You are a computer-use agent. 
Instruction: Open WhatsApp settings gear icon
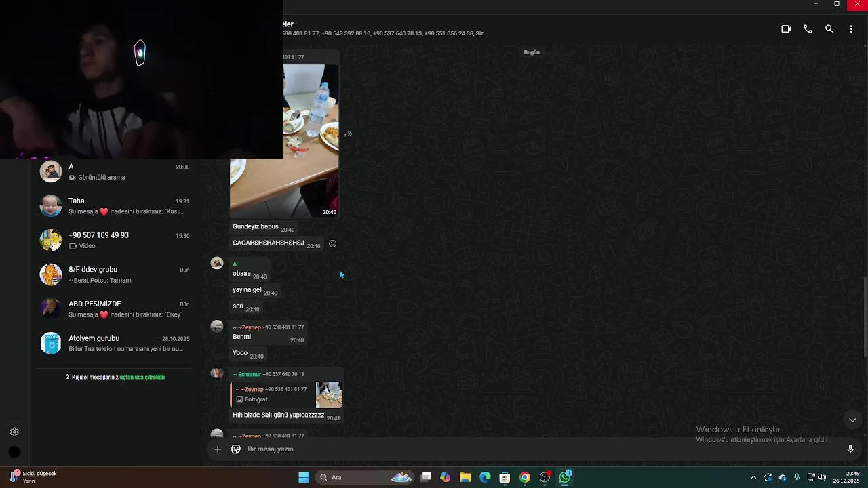tap(14, 432)
